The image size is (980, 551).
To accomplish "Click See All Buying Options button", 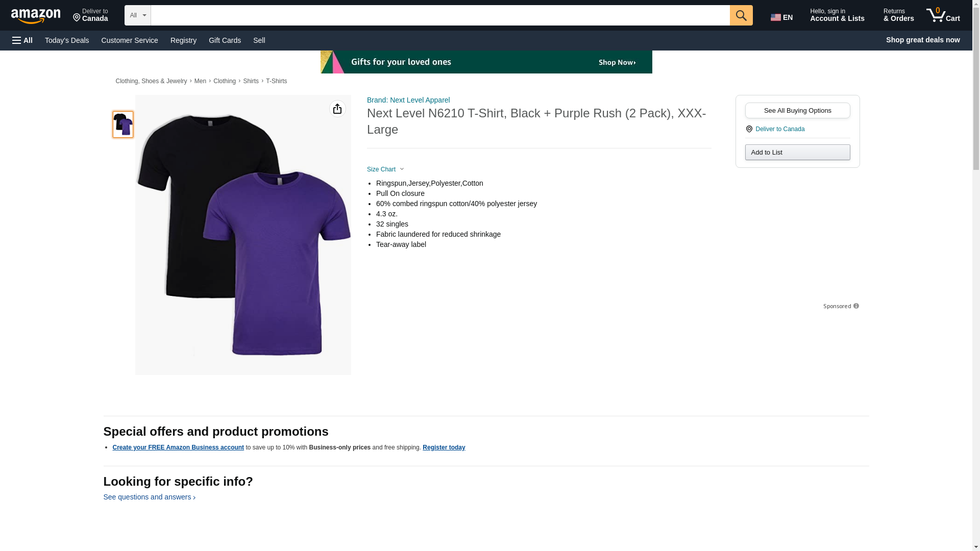I will 797,111.
